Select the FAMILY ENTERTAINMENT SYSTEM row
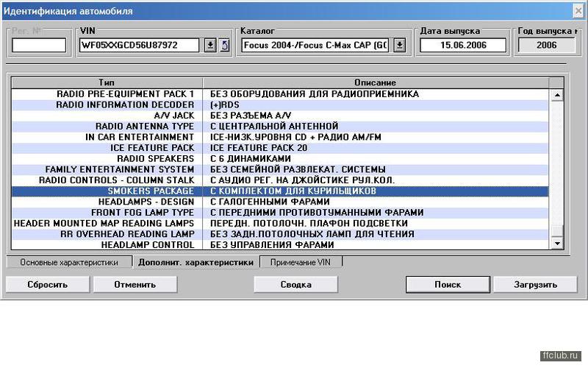The height and width of the screenshot is (368, 588). [x=280, y=170]
